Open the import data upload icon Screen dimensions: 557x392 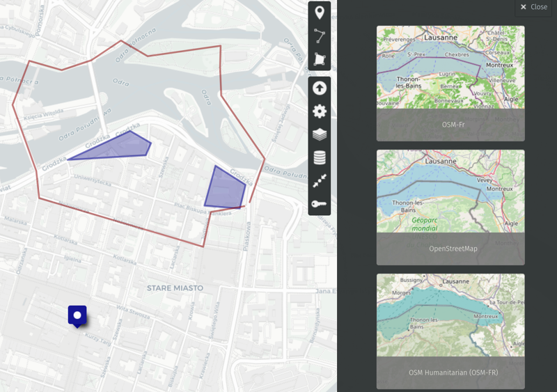(x=320, y=88)
